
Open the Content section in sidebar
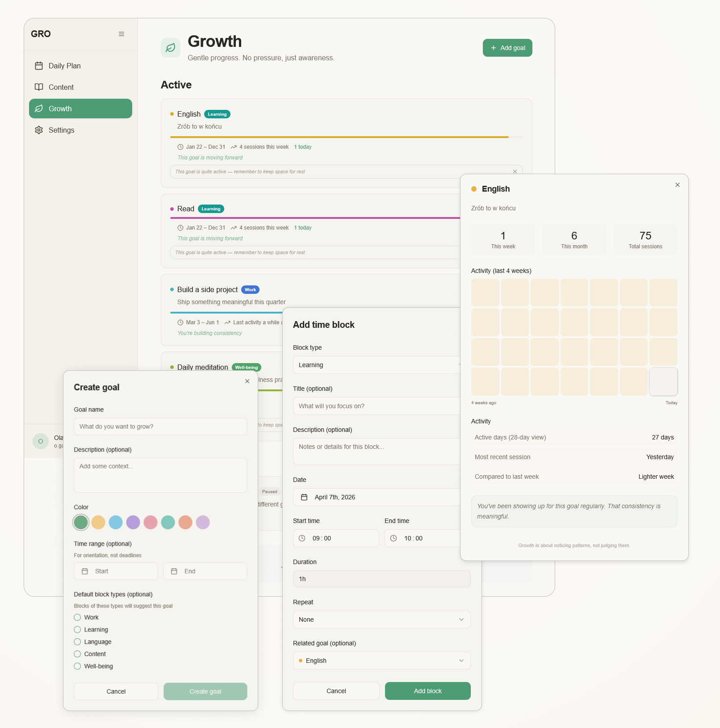pos(80,87)
